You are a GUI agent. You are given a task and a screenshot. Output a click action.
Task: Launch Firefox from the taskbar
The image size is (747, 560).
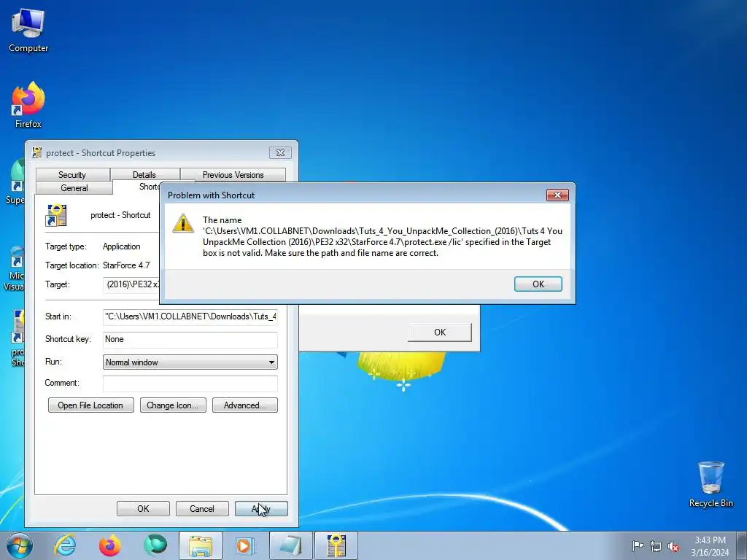(110, 545)
